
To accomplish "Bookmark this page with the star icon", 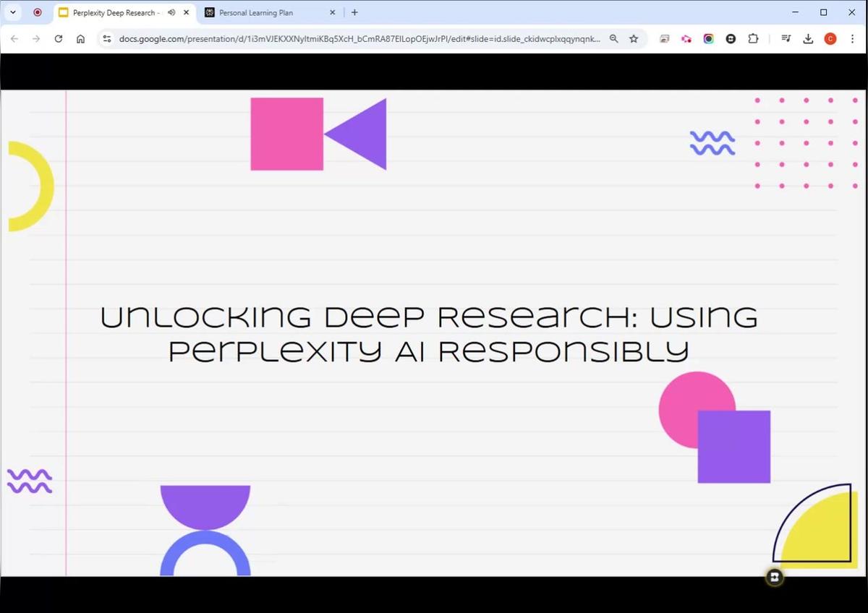I will [x=634, y=39].
